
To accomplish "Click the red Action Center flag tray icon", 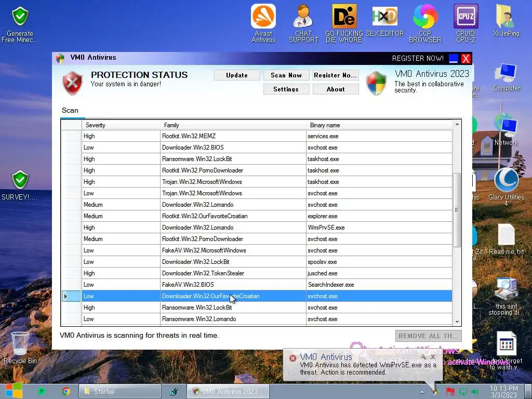I will click(450, 392).
